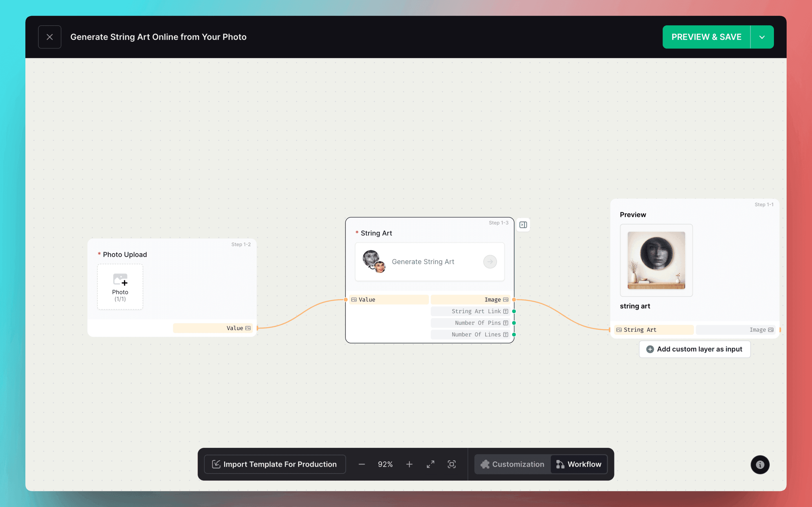Select the string art preview thumbnail
This screenshot has width=812, height=507.
656,260
